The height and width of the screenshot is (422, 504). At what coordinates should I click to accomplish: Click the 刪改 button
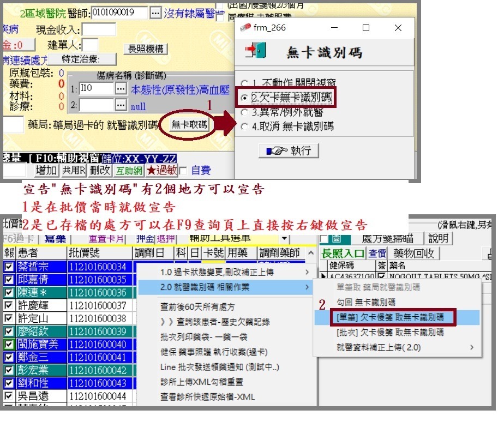(100, 170)
